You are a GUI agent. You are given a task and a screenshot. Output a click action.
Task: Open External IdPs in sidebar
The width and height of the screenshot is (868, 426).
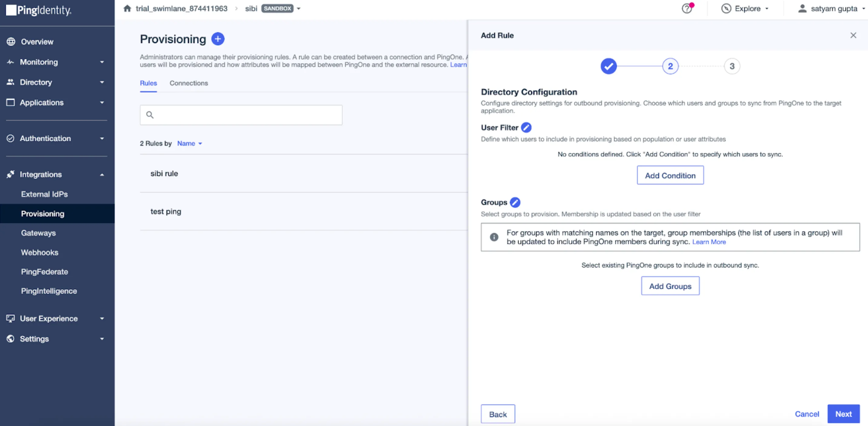pyautogui.click(x=44, y=194)
